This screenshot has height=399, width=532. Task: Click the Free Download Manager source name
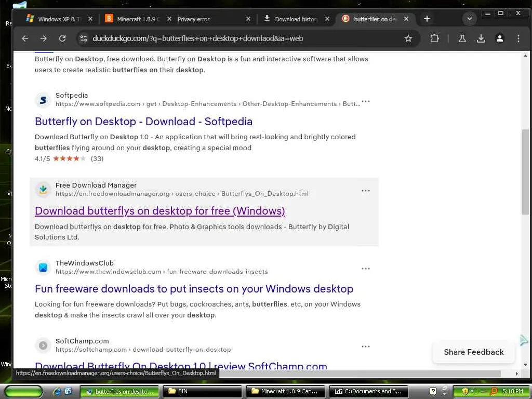click(x=96, y=185)
